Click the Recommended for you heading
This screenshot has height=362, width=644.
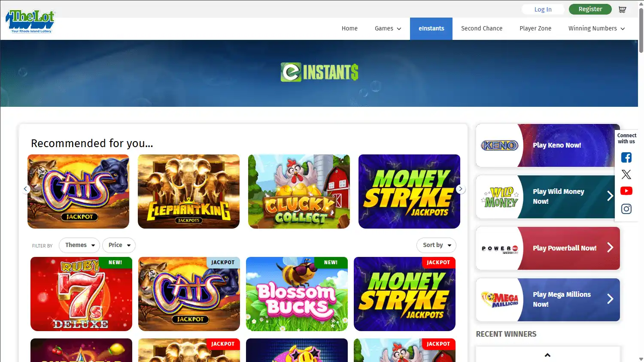(x=92, y=143)
